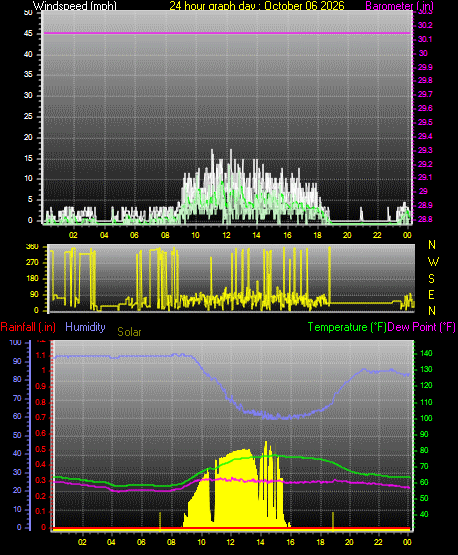Click the 45 windspeed axis value
Viewport: 458px width, 555px height.
(x=28, y=34)
